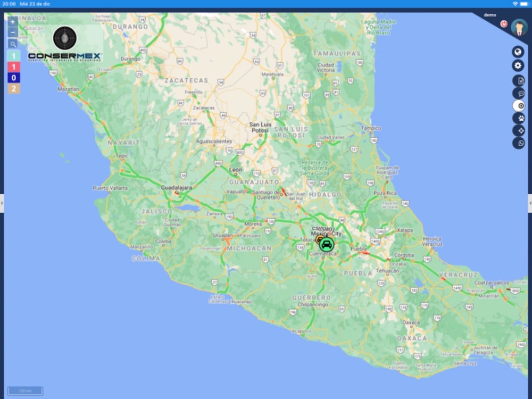The image size is (532, 399).
Task: Tap the battery status icon
Action: [x=525, y=4]
